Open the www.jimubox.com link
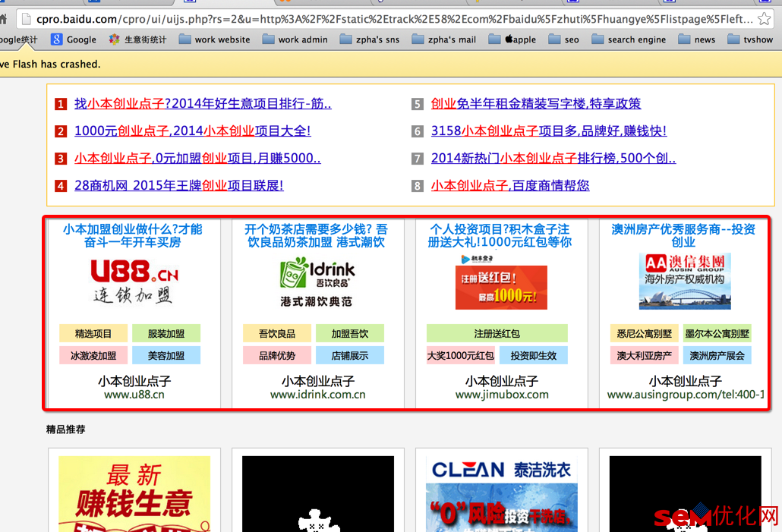Screen dimensions: 782x532 (x=502, y=395)
